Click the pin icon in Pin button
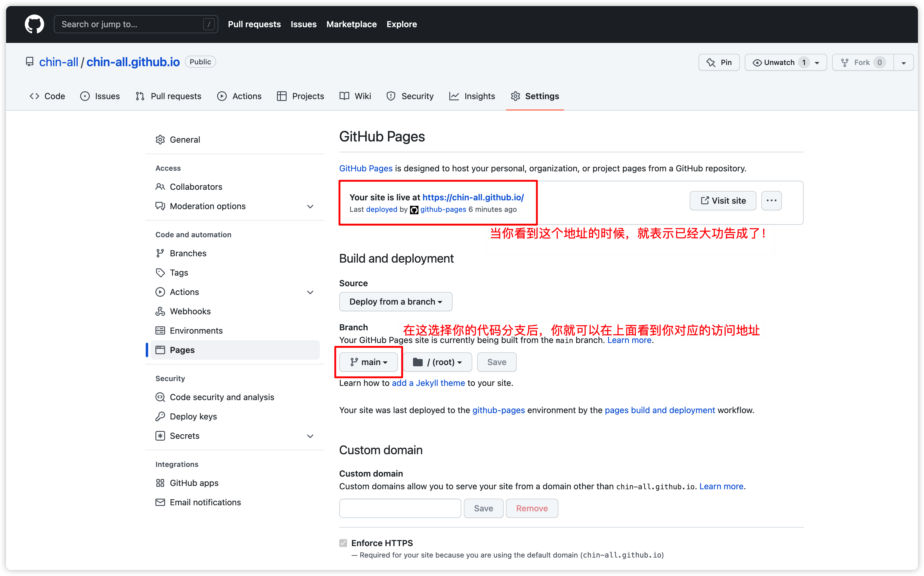The image size is (924, 576). click(711, 63)
